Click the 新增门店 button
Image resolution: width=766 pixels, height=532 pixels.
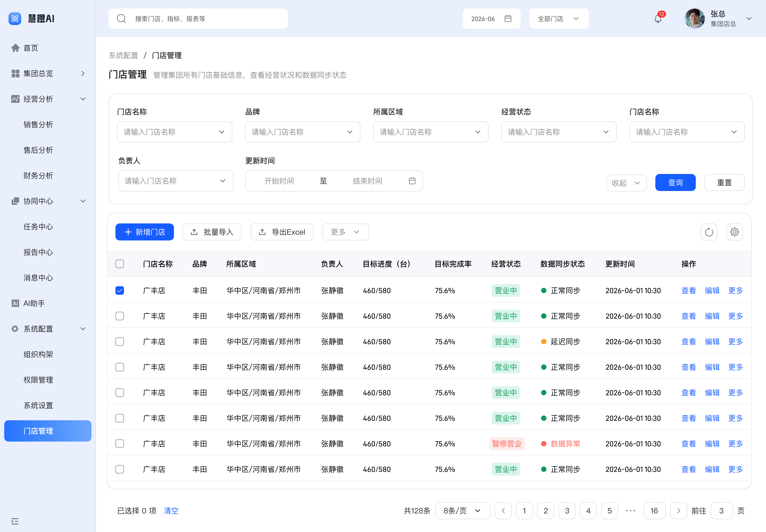coord(145,232)
